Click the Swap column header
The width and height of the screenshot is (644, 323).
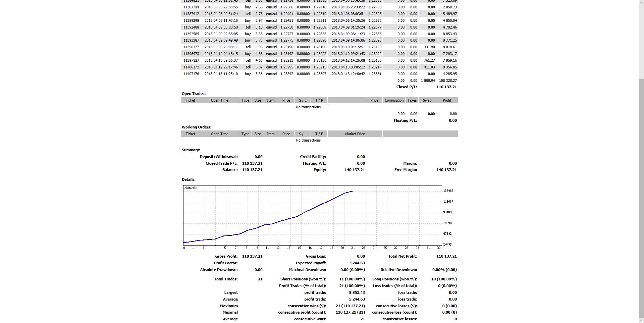(x=427, y=100)
